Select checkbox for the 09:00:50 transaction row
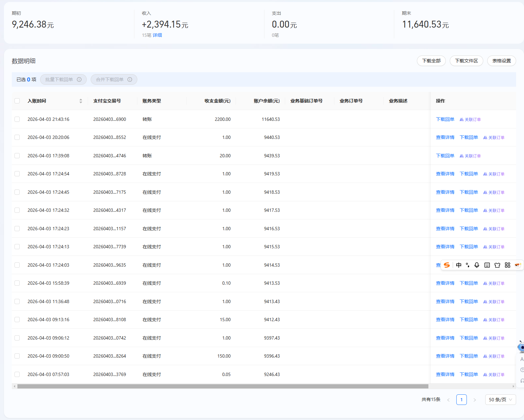The width and height of the screenshot is (524, 420). [17, 356]
